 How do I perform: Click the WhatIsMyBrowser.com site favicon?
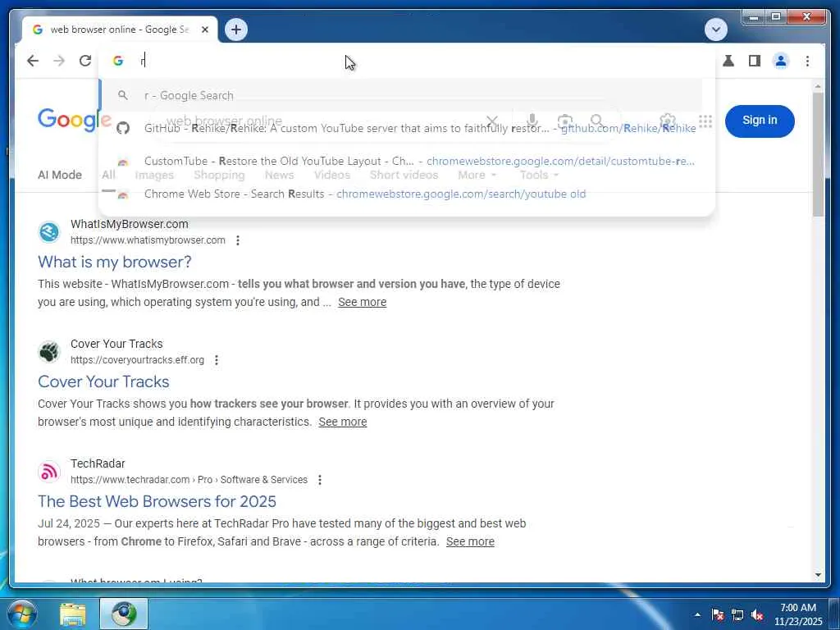49,232
